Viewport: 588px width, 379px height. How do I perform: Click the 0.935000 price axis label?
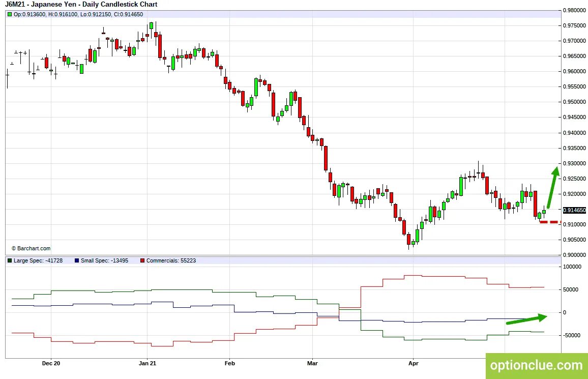click(x=574, y=148)
